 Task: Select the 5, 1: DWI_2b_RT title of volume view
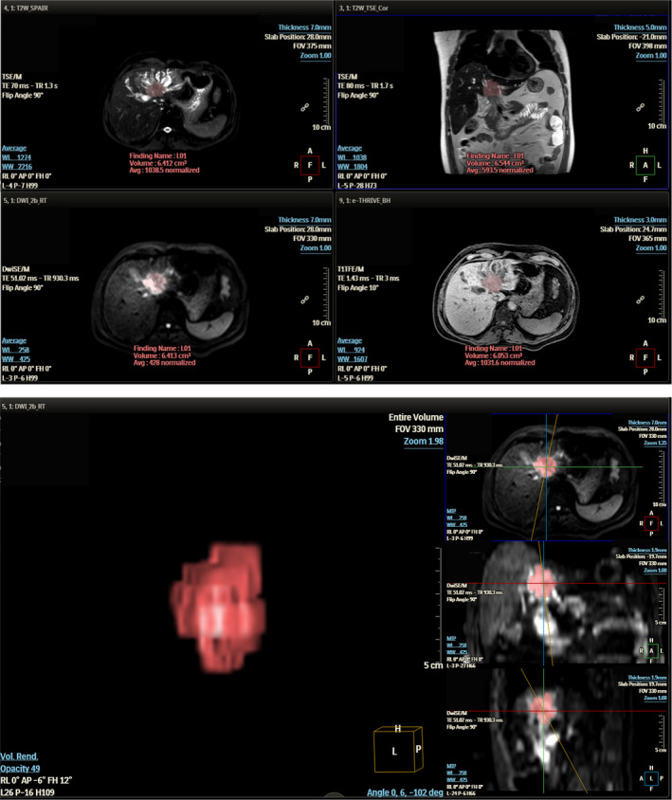point(24,406)
